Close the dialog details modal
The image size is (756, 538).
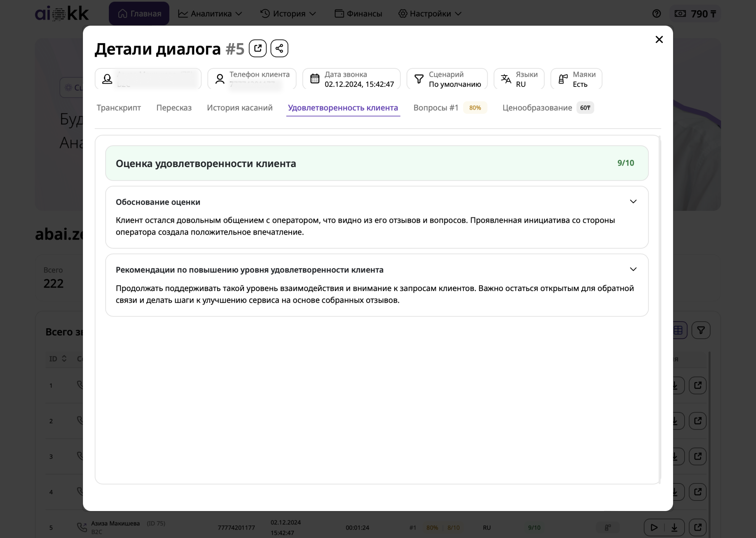[659, 40]
